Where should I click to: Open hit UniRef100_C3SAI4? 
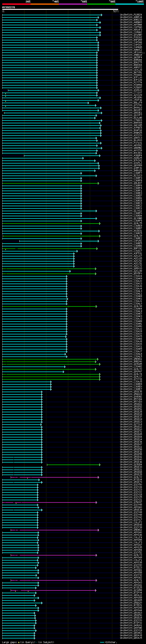pyautogui.click(x=131, y=276)
